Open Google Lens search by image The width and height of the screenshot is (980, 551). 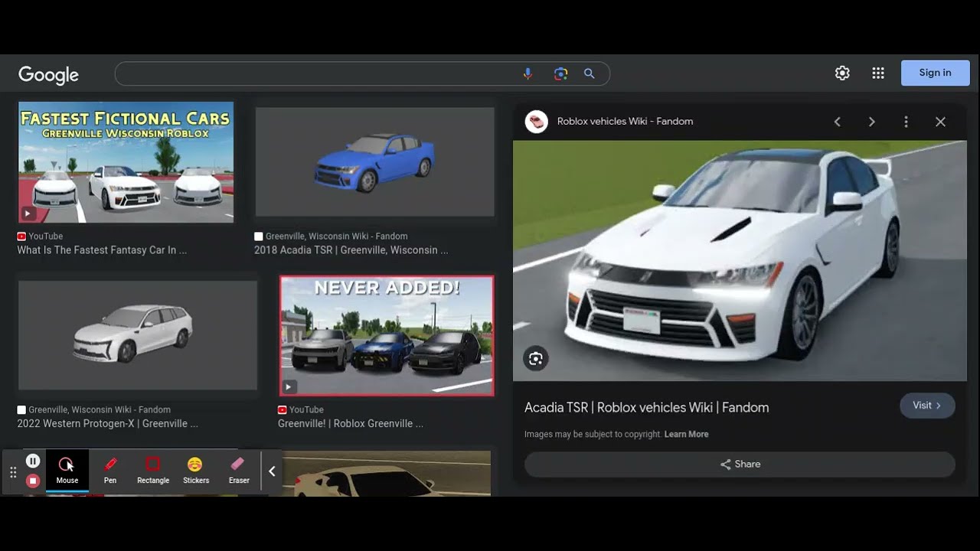[x=560, y=73]
